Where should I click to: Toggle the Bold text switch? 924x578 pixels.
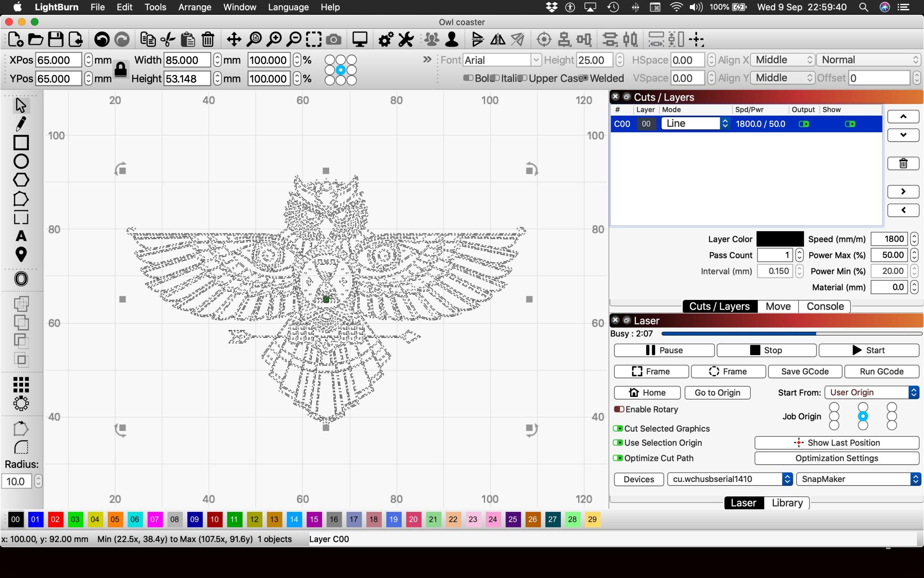point(468,78)
